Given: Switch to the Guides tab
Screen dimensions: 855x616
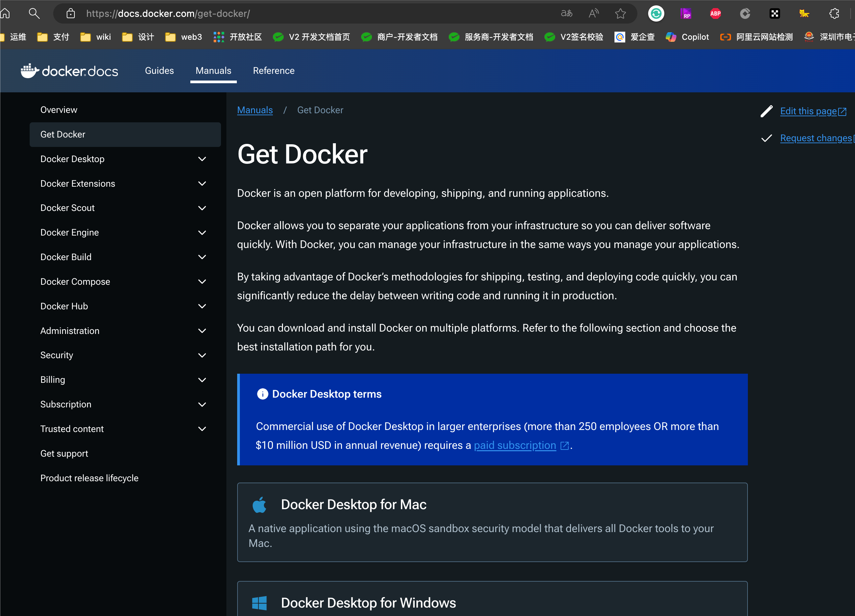Looking at the screenshot, I should 159,71.
